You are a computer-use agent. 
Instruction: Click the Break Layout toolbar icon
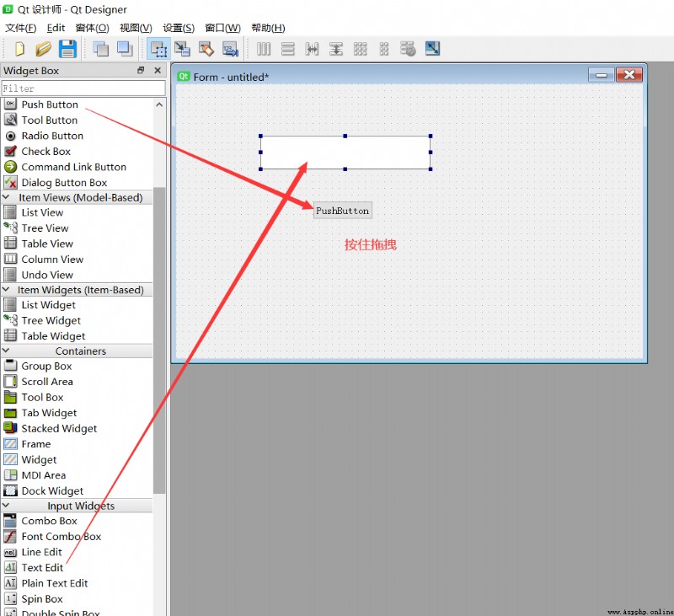click(x=408, y=49)
